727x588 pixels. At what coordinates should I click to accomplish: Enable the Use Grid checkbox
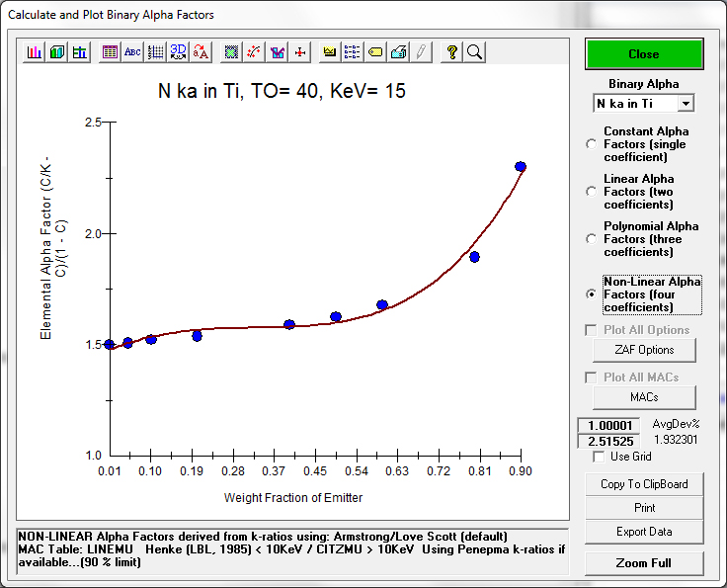599,457
